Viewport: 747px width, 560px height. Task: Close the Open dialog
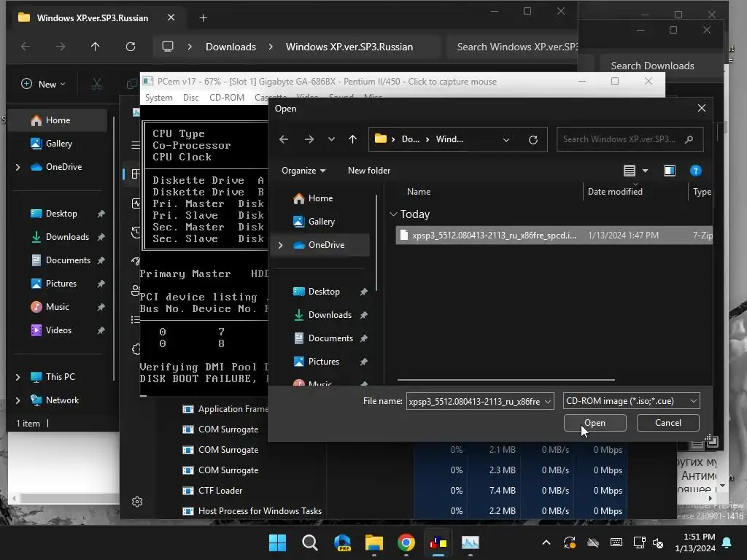701,108
